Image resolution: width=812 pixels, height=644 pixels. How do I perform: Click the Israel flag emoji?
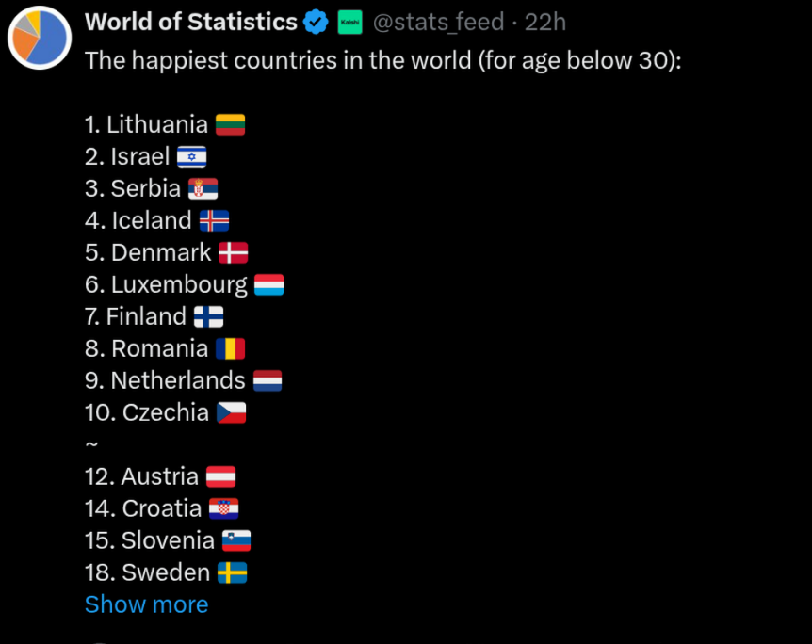coord(191,157)
